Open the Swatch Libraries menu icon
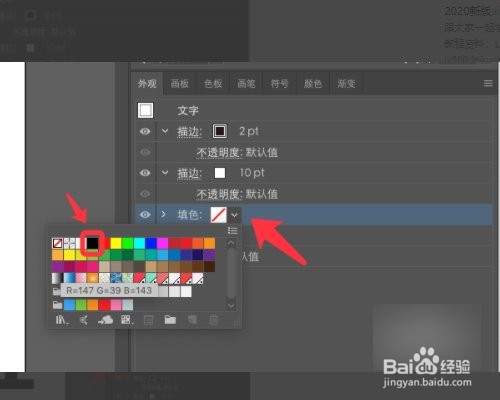 tap(62, 320)
